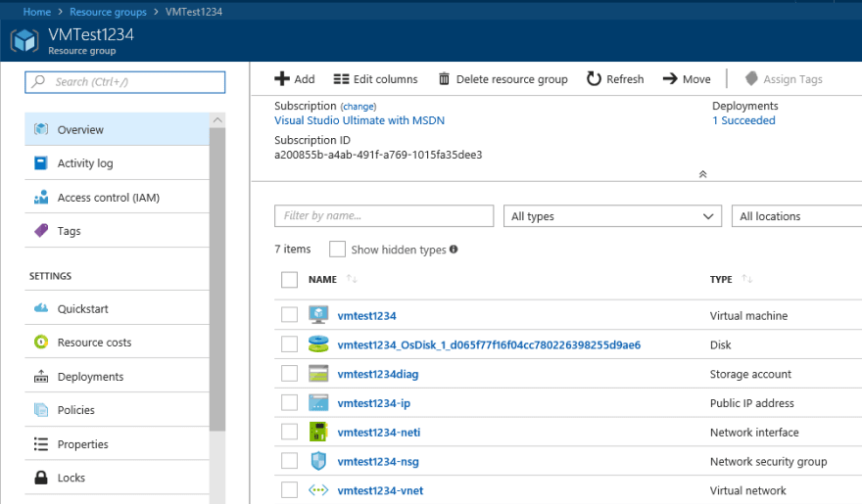Open Access control (IAM) menu item
862x504 pixels.
(x=118, y=197)
